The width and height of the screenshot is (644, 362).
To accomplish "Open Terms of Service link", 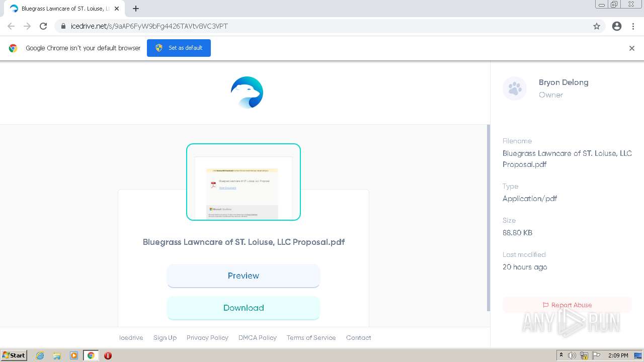I will pos(311,338).
